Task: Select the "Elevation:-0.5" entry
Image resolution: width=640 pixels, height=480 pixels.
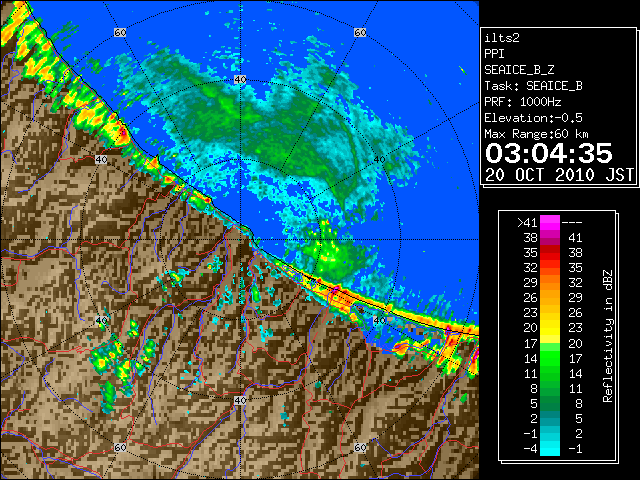Action: 533,118
